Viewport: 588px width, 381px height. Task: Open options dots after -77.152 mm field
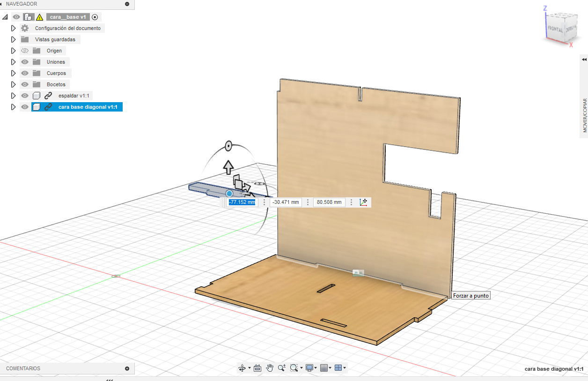(x=264, y=202)
